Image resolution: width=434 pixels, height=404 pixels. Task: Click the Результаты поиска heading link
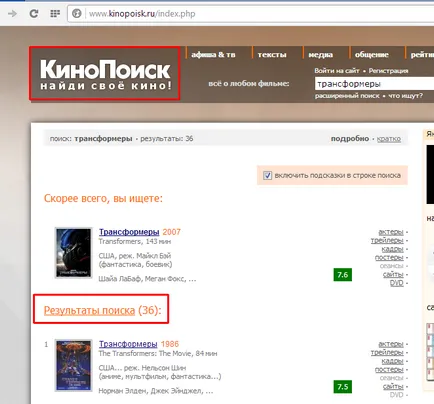(89, 310)
